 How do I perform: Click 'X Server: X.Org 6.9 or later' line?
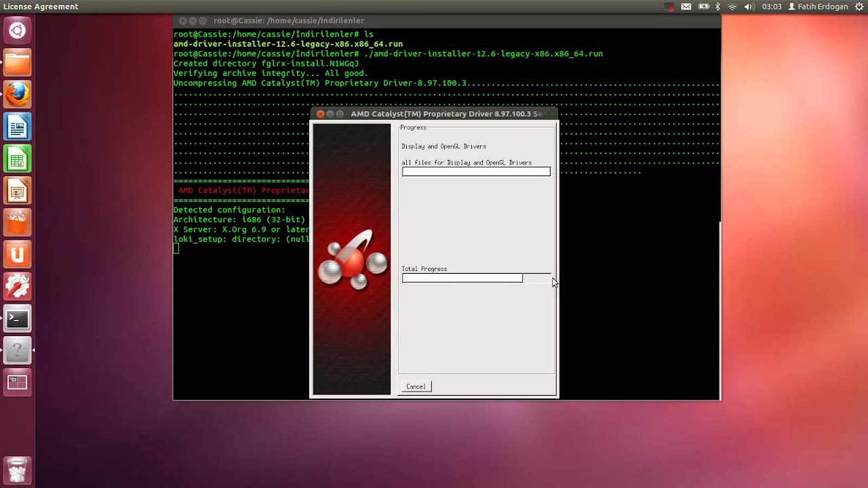241,230
